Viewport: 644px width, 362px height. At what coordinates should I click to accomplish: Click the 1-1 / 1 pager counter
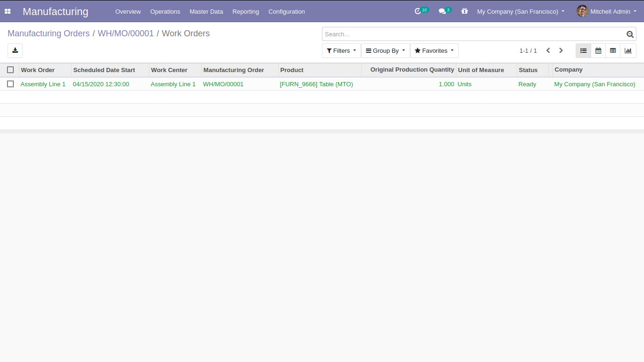(528, 50)
